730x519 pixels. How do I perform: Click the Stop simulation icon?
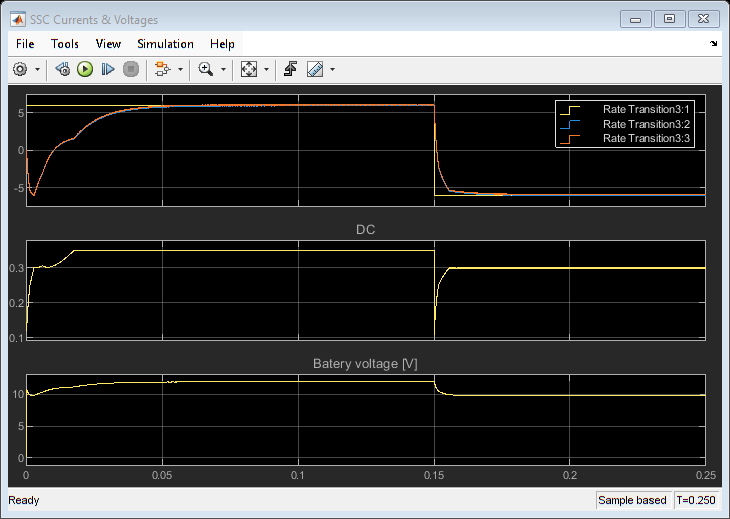pos(130,69)
